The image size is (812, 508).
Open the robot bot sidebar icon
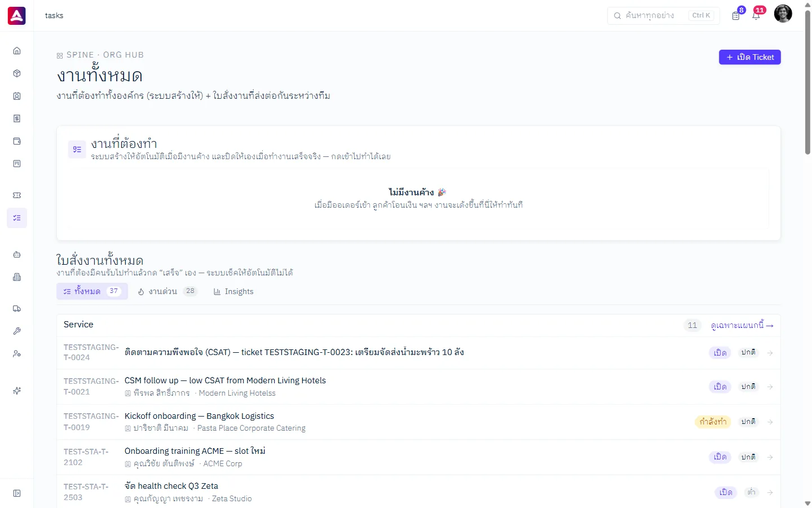coord(17,255)
